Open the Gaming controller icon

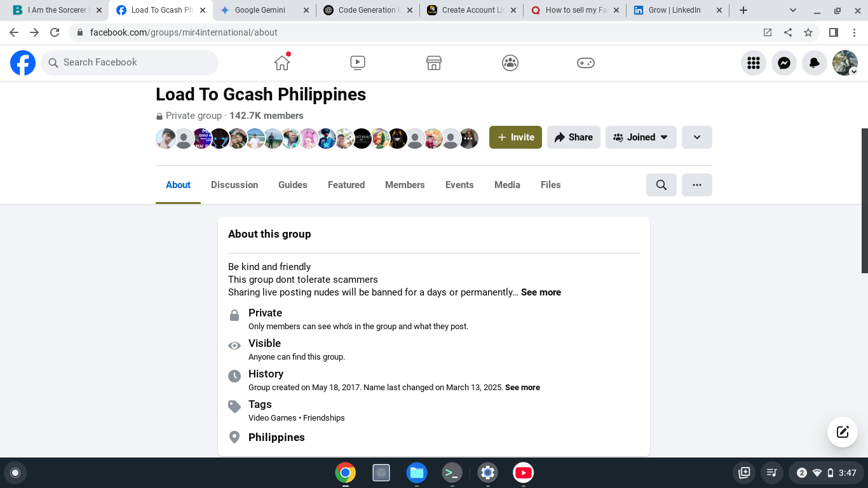(x=586, y=62)
